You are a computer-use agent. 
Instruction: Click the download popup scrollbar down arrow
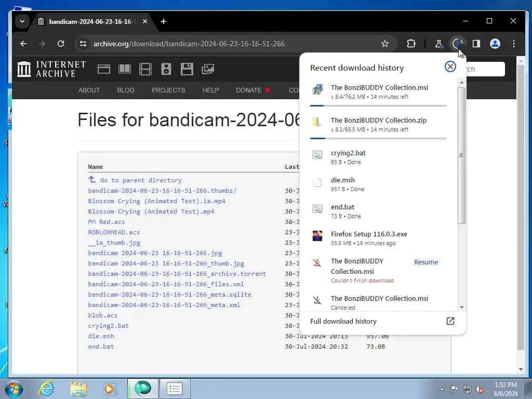(461, 308)
